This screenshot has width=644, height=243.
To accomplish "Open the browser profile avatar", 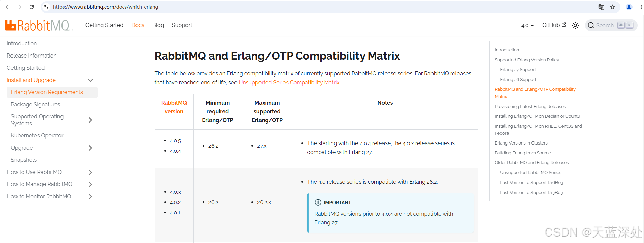I will [x=629, y=7].
